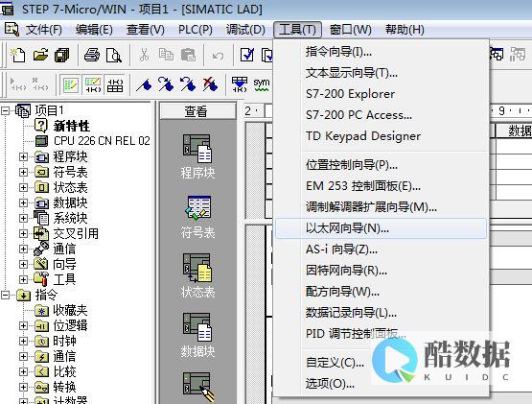Select the 时钟 instruction folder
This screenshot has width=532, height=404.
[64, 341]
